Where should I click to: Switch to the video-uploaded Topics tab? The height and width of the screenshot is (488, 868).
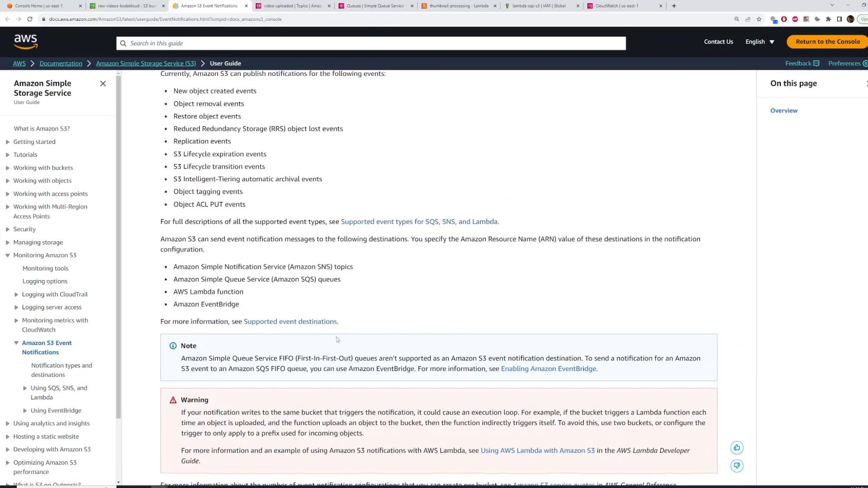point(292,6)
